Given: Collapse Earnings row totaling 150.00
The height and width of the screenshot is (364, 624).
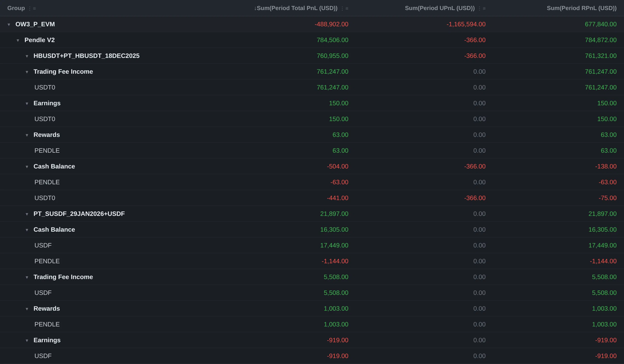Looking at the screenshot, I should point(27,103).
